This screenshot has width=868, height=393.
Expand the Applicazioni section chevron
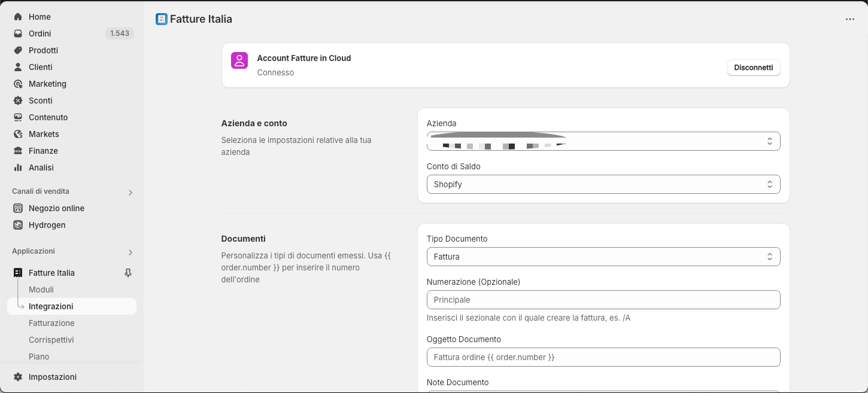pyautogui.click(x=130, y=252)
